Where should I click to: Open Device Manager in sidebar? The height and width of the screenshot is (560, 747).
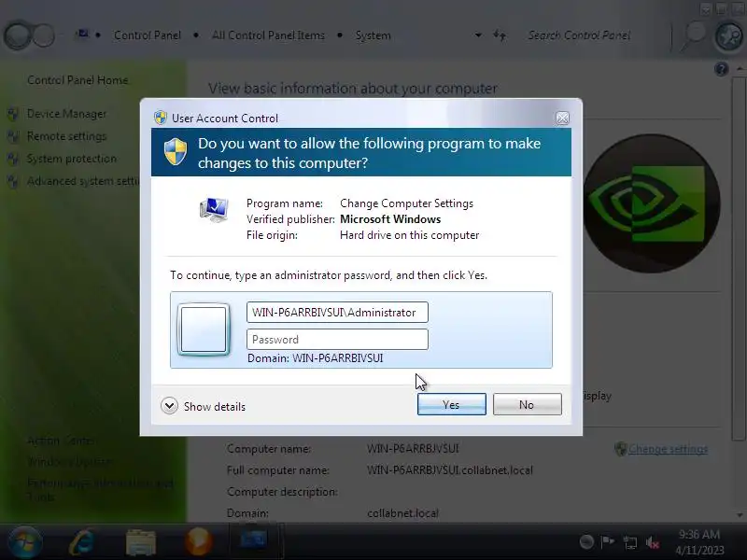tap(66, 114)
